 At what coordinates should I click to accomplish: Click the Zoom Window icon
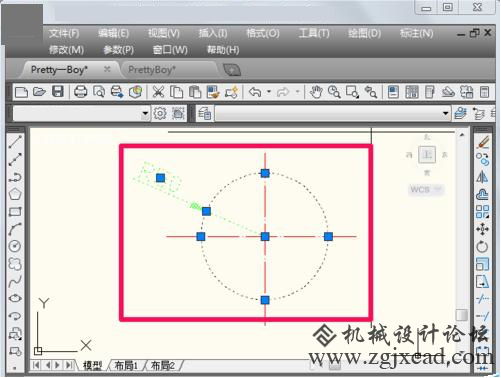[x=352, y=92]
